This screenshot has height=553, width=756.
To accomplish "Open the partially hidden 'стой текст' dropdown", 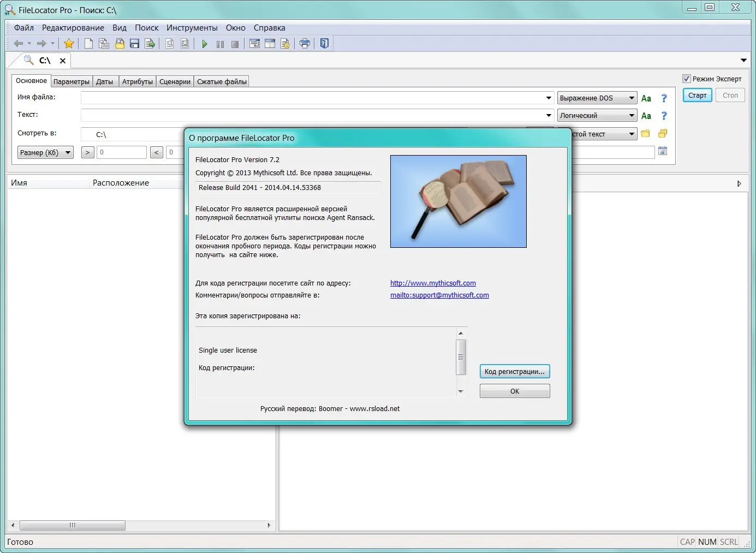I will tap(604, 134).
